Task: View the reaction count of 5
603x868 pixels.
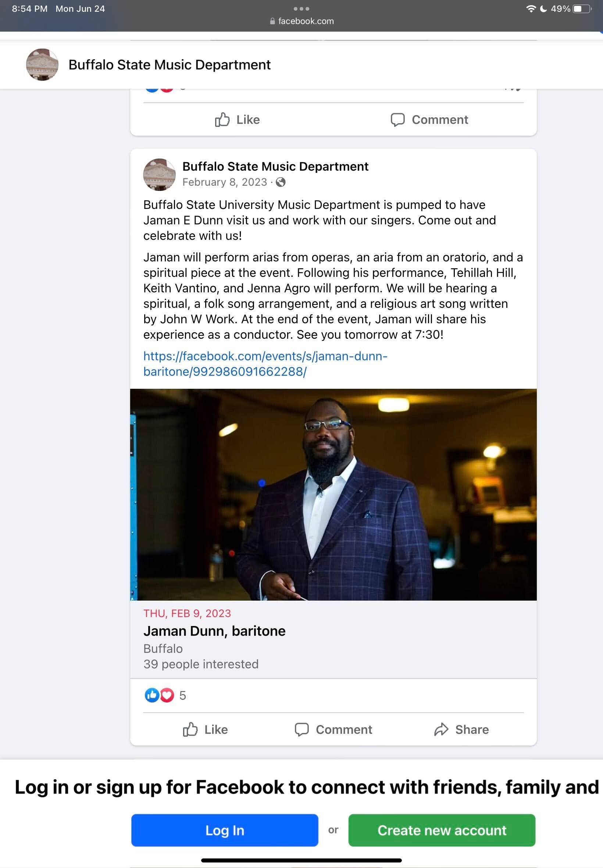Action: pyautogui.click(x=182, y=695)
